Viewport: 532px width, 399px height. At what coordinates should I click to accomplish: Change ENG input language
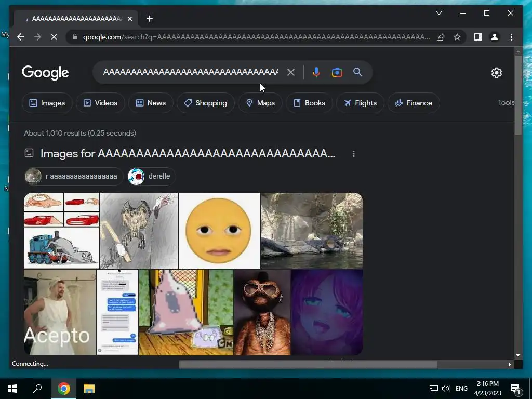[461, 389]
